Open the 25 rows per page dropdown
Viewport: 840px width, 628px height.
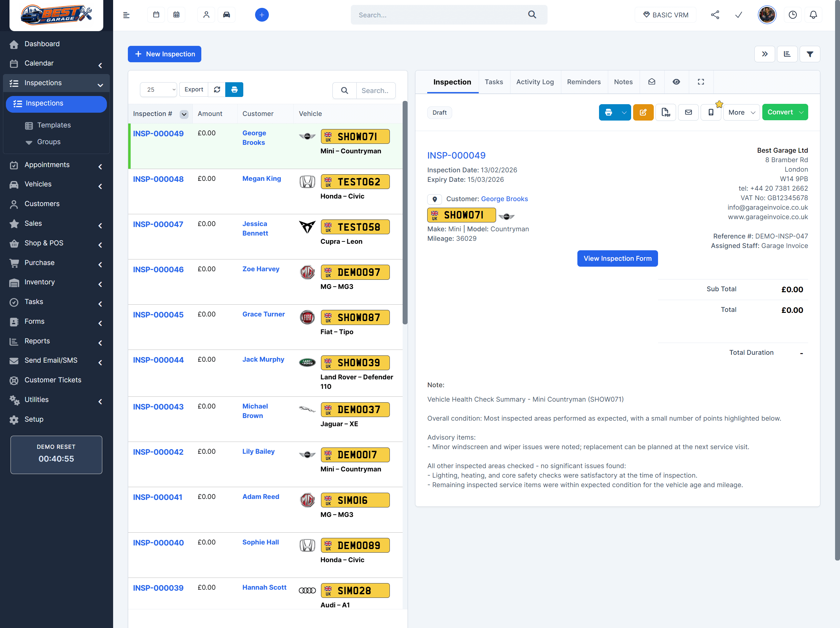159,89
